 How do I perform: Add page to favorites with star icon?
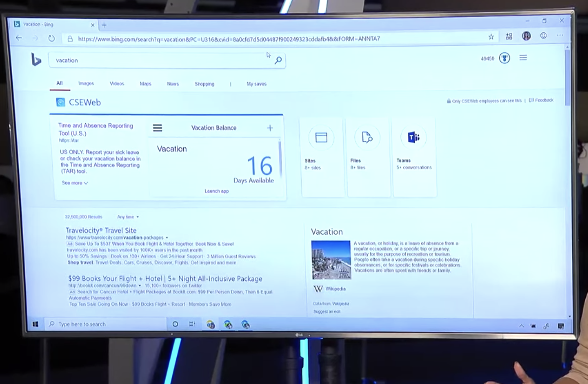(491, 37)
